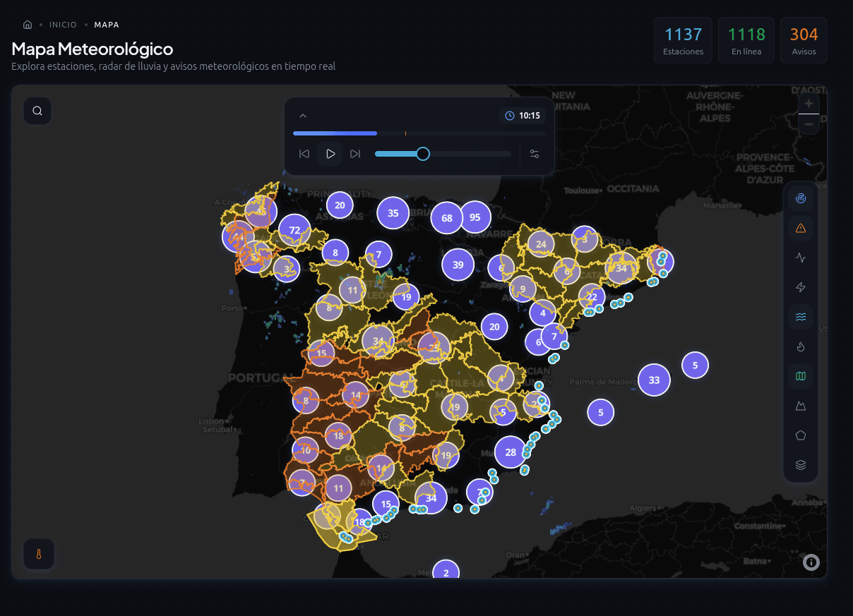Toggle the fire flame layer
This screenshot has height=616, width=853.
tap(801, 346)
